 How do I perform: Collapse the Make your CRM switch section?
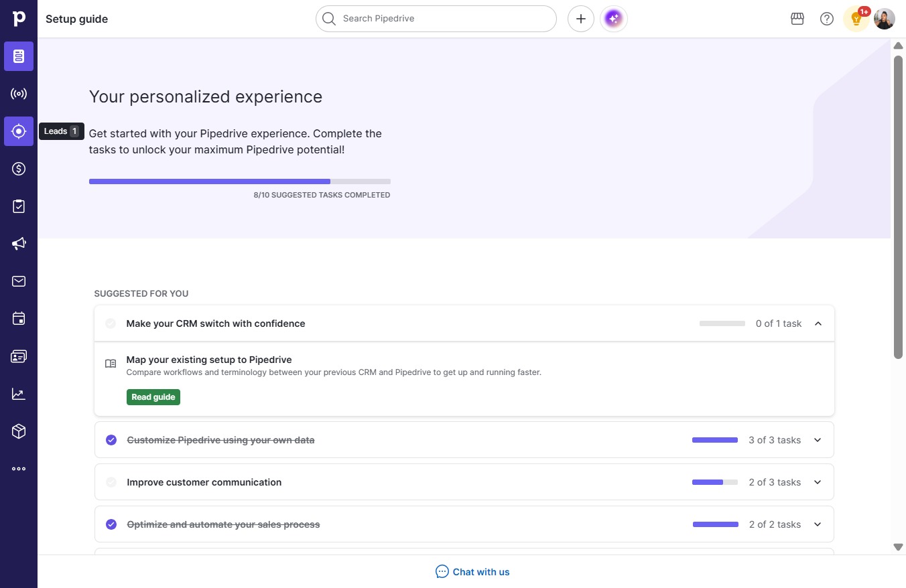point(818,323)
